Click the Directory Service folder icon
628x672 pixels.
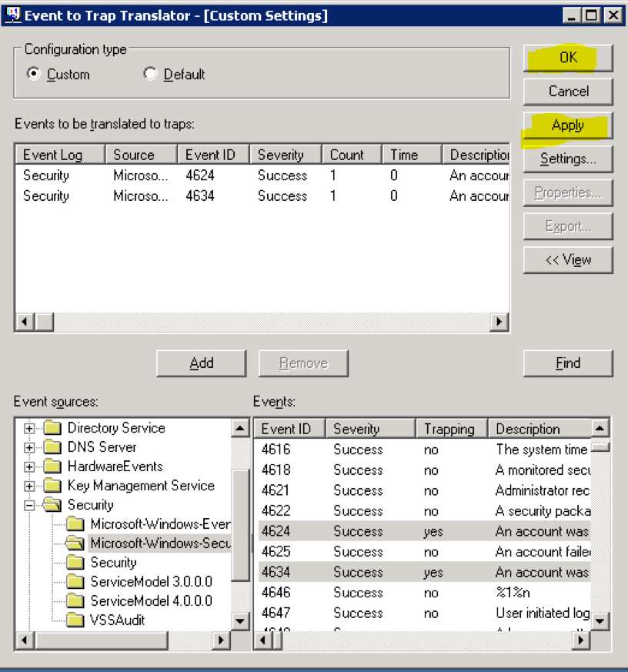pos(52,427)
